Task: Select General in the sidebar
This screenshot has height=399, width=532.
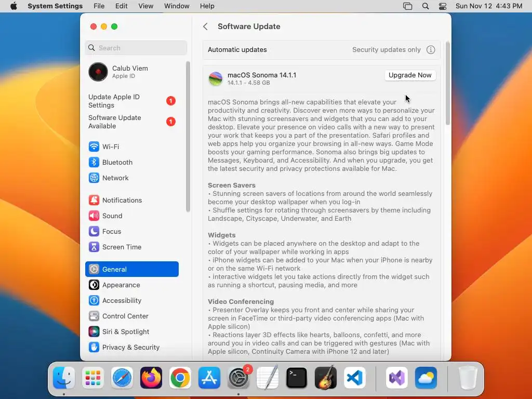Action: tap(131, 270)
